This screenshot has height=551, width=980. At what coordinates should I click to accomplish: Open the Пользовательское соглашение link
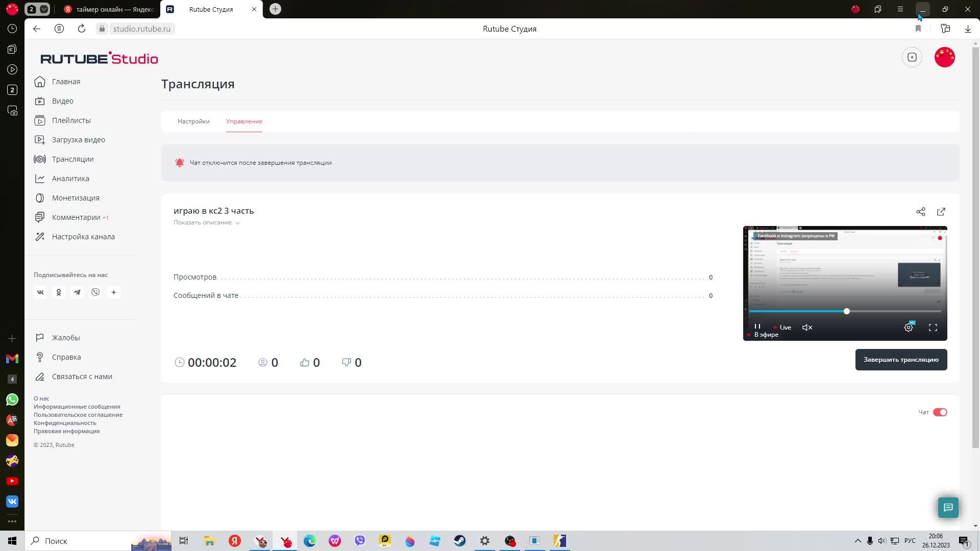(x=78, y=415)
